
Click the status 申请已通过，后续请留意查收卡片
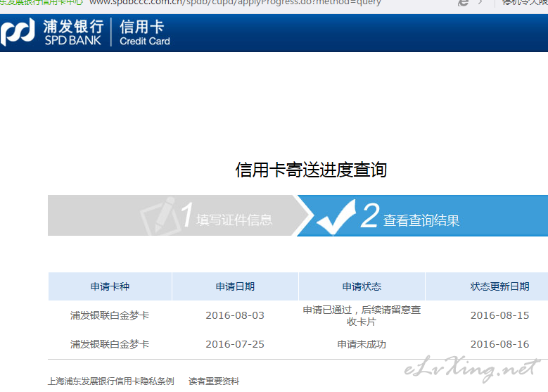click(x=362, y=315)
